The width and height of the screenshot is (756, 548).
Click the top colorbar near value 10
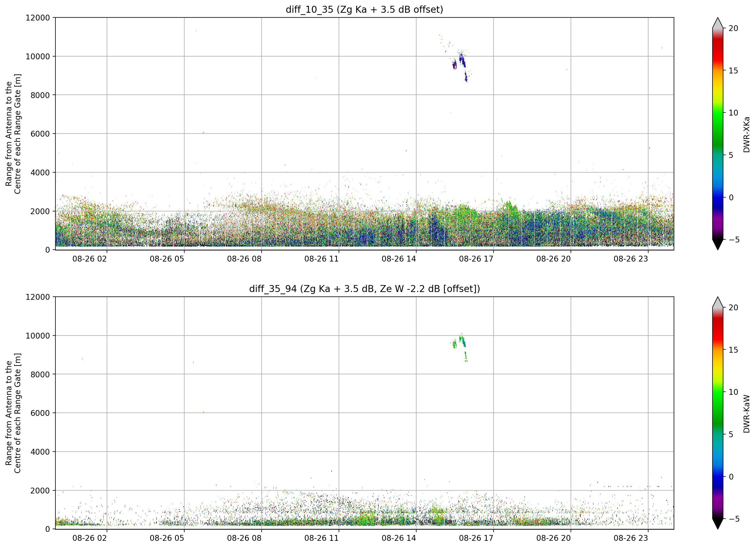718,113
